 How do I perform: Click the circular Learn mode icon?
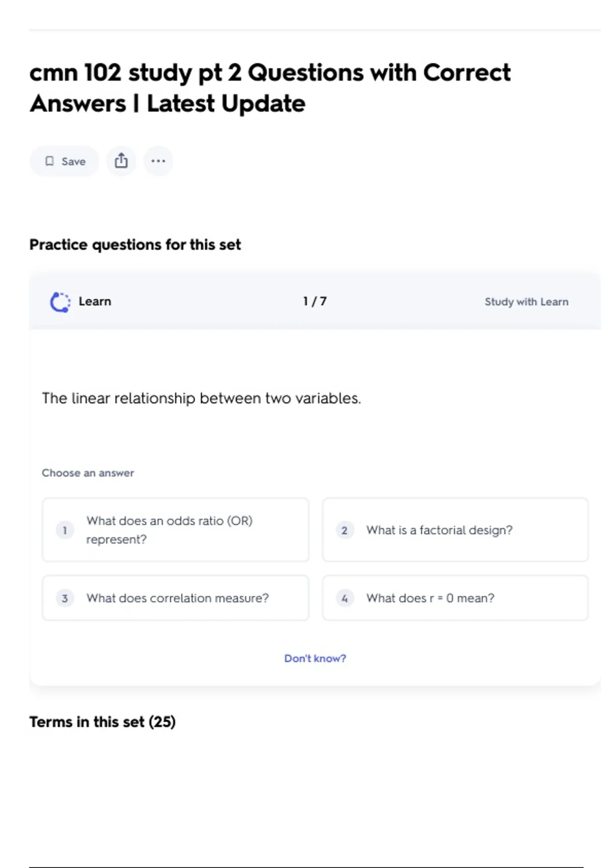(60, 302)
